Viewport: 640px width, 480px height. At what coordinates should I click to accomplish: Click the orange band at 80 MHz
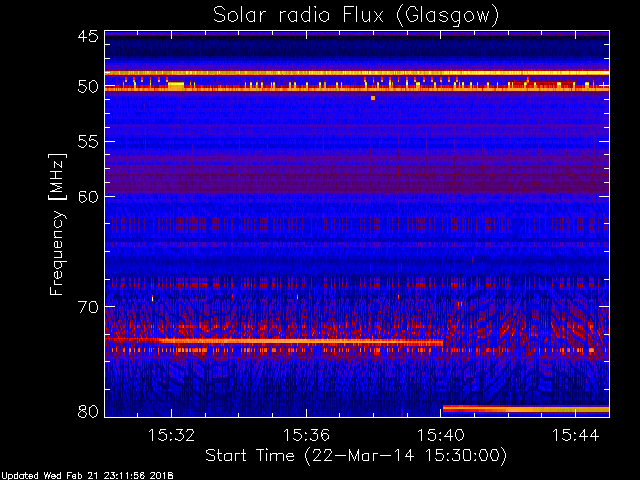point(526,409)
